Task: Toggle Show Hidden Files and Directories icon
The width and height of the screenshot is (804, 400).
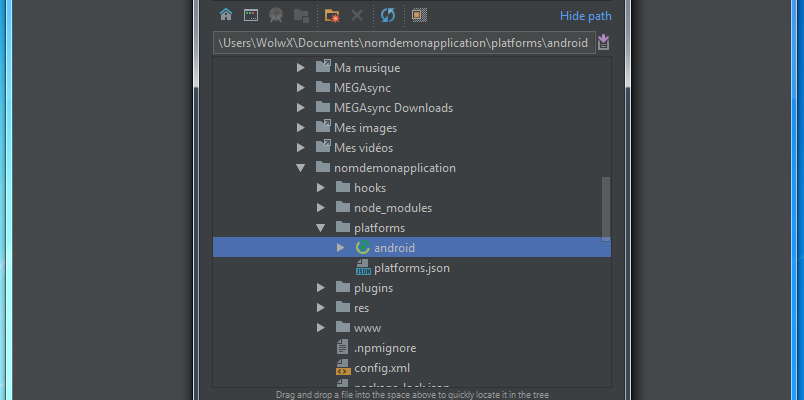Action: pyautogui.click(x=419, y=15)
